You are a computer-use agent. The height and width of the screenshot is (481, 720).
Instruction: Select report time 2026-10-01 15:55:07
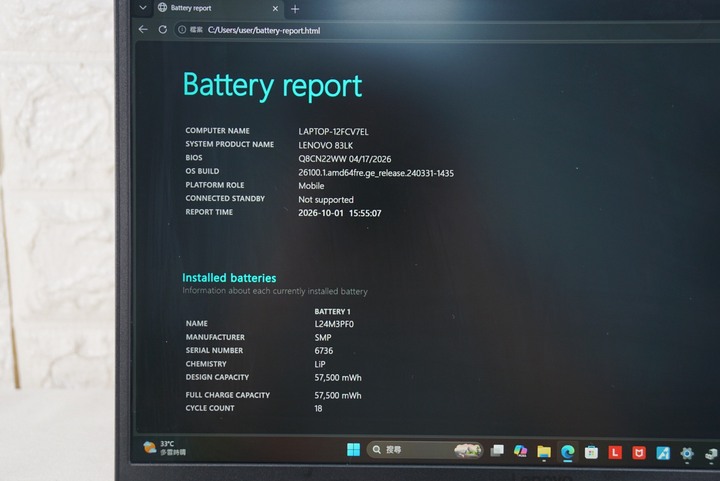point(340,213)
